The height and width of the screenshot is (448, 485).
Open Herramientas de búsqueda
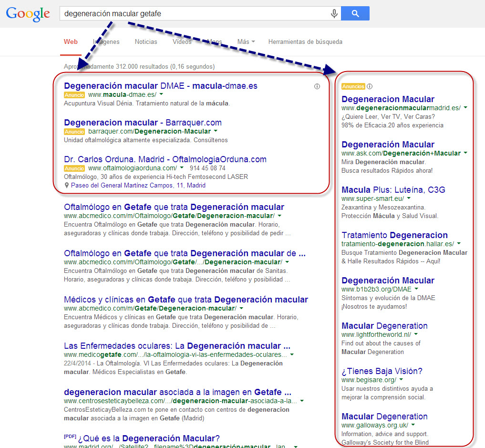click(x=305, y=42)
